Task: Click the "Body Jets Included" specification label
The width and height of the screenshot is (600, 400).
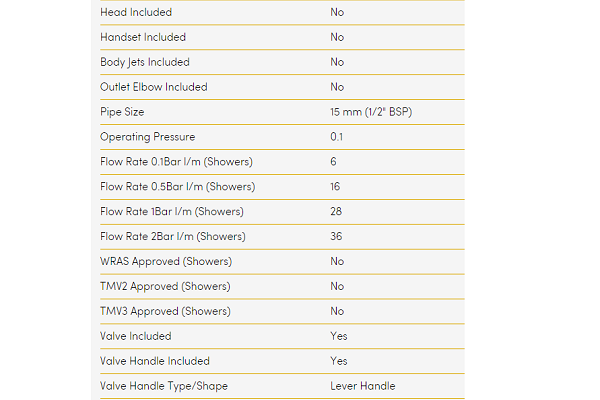Action: (145, 62)
